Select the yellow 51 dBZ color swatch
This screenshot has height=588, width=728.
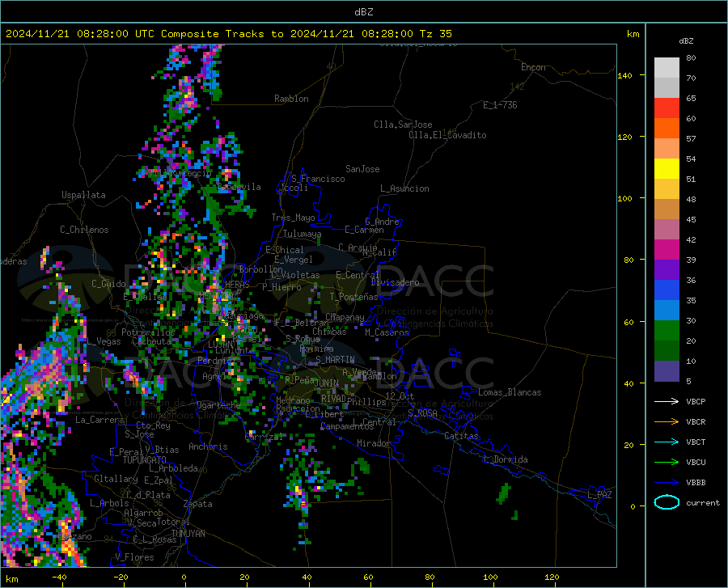click(x=667, y=168)
